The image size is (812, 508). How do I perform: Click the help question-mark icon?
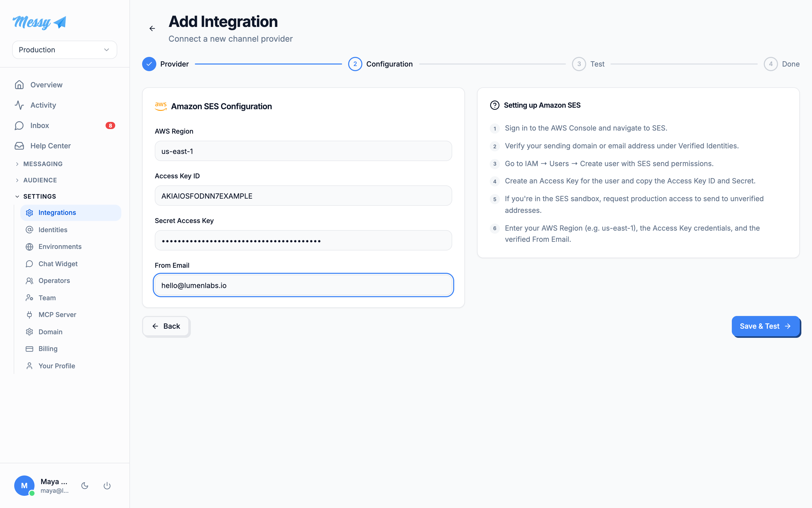(x=495, y=105)
